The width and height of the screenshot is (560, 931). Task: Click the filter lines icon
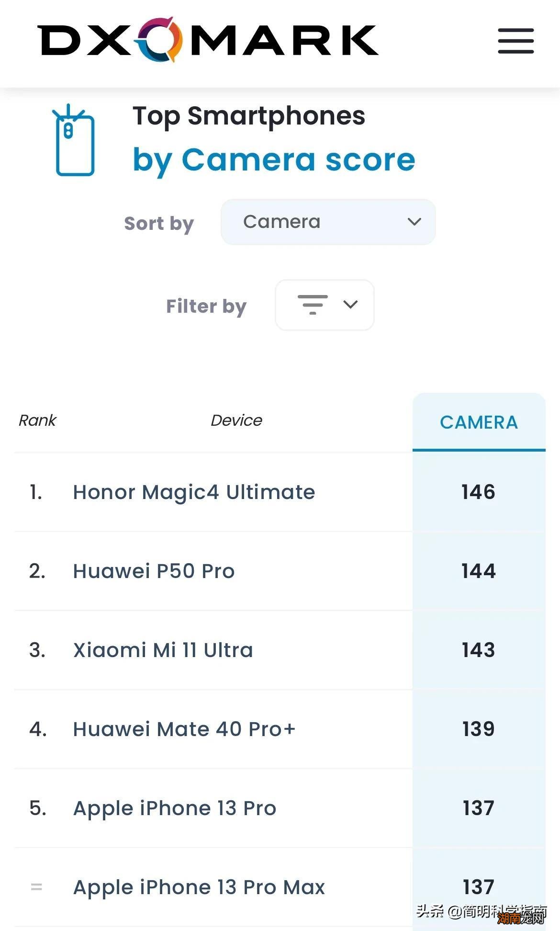(x=313, y=305)
